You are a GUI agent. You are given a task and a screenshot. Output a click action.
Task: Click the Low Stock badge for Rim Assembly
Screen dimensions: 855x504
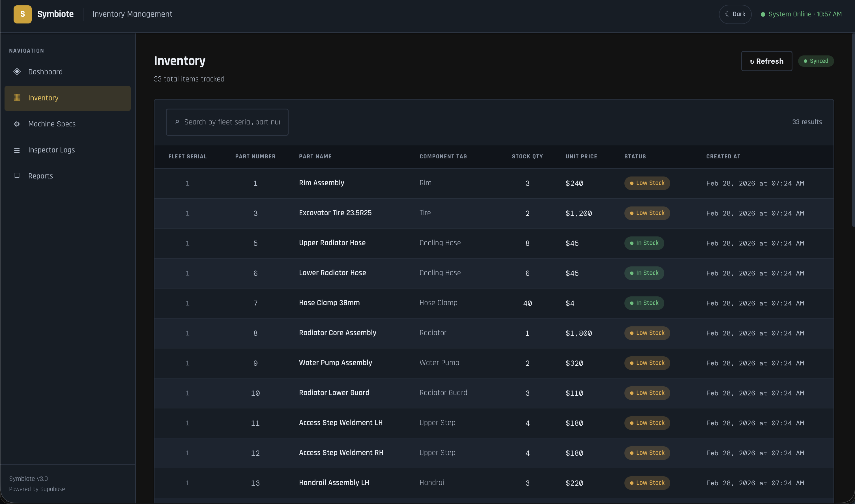point(647,183)
